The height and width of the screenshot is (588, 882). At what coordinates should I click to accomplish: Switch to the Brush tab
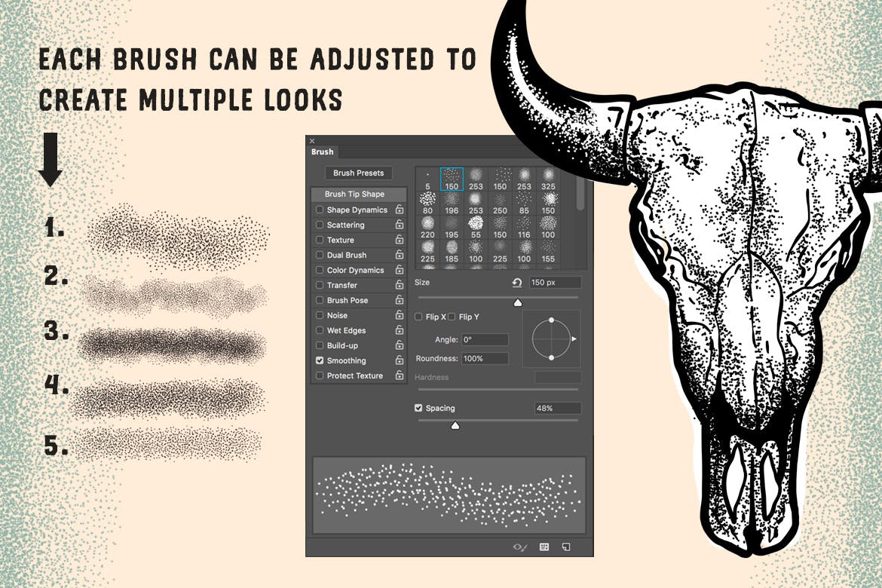pos(323,152)
